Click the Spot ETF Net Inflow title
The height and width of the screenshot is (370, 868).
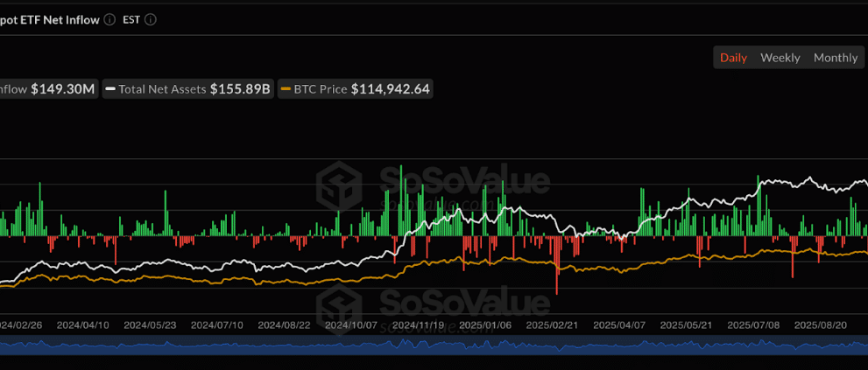(x=48, y=19)
